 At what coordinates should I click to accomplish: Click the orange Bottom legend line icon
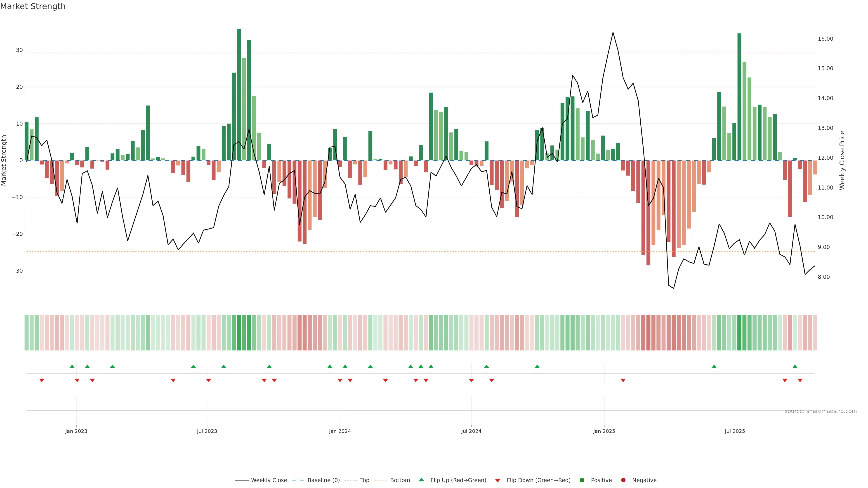[380, 480]
